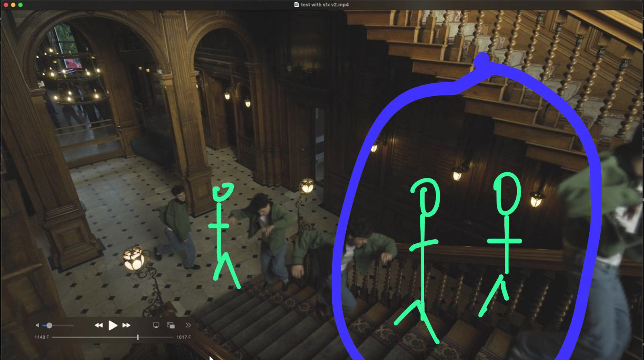Click the 1617 F total frame counter
The image size is (644, 360).
coord(184,337)
